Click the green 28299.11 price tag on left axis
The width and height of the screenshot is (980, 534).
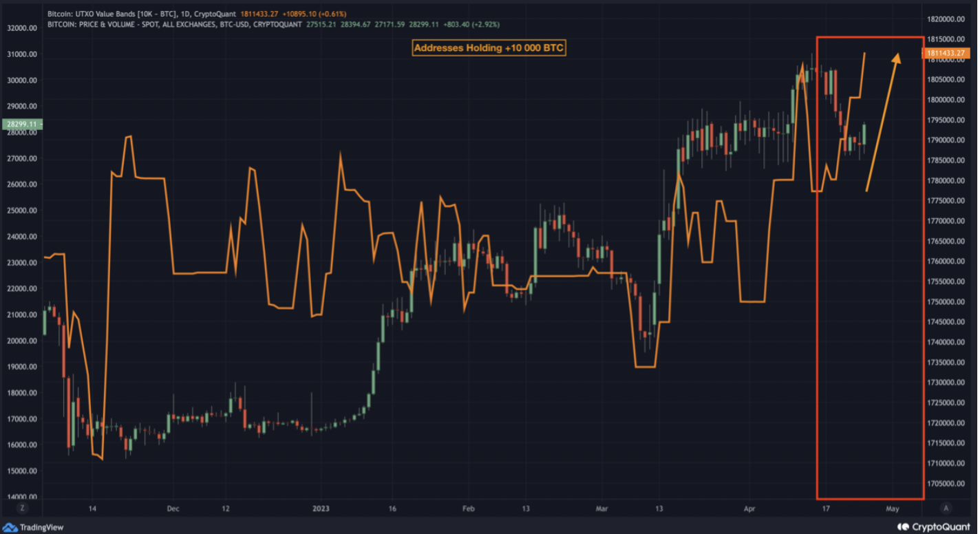[x=23, y=125]
